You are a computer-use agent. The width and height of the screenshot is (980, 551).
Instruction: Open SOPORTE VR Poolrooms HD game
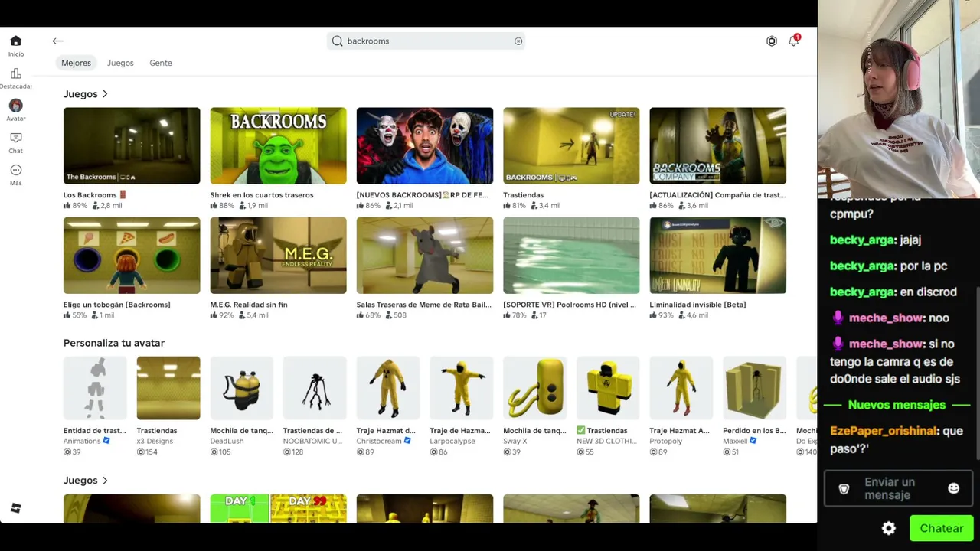571,256
